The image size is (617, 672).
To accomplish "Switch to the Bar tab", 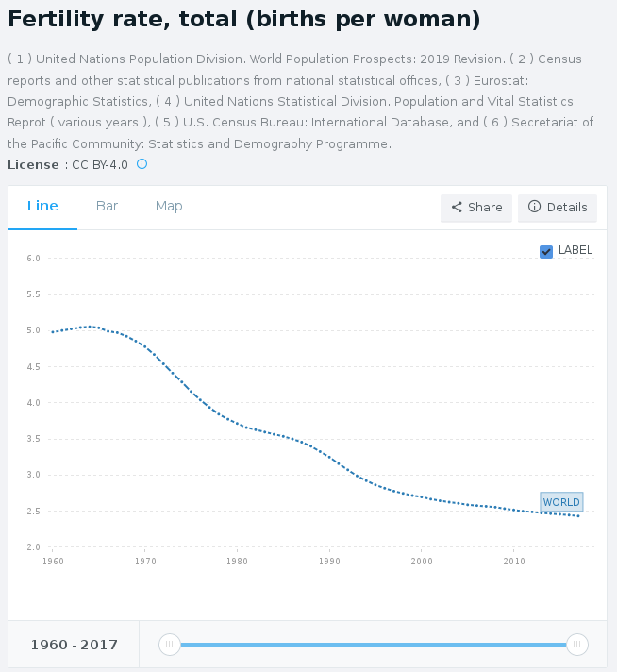I will 107,207.
